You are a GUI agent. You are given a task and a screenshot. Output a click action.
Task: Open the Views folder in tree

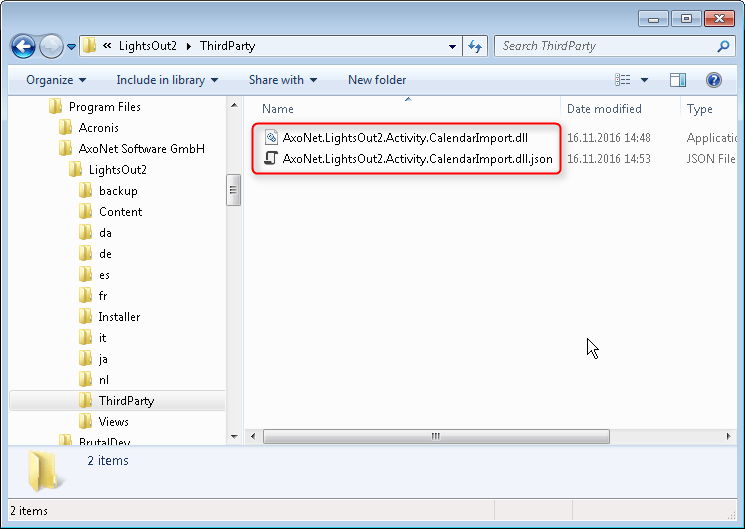click(113, 422)
